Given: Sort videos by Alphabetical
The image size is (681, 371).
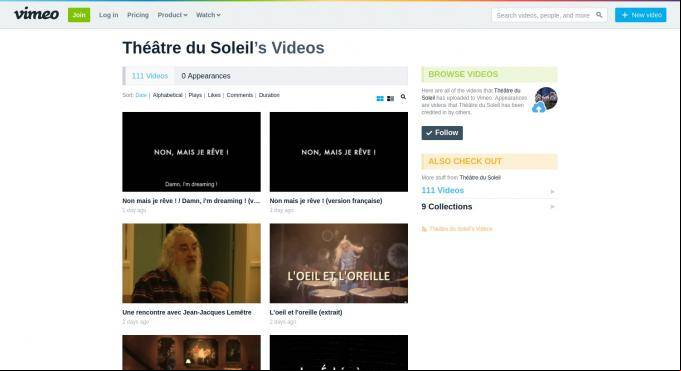Looking at the screenshot, I should [x=168, y=95].
